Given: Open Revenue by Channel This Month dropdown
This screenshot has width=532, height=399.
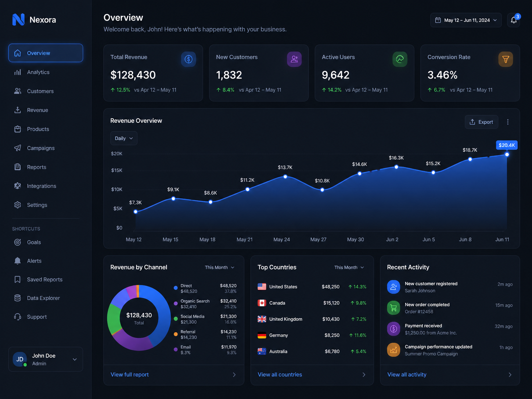Looking at the screenshot, I should point(219,267).
